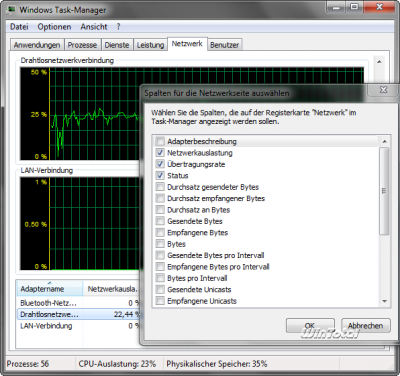The image size is (400, 376).
Task: Enable Durchsatz empfangener Bytes checkbox
Action: point(160,198)
